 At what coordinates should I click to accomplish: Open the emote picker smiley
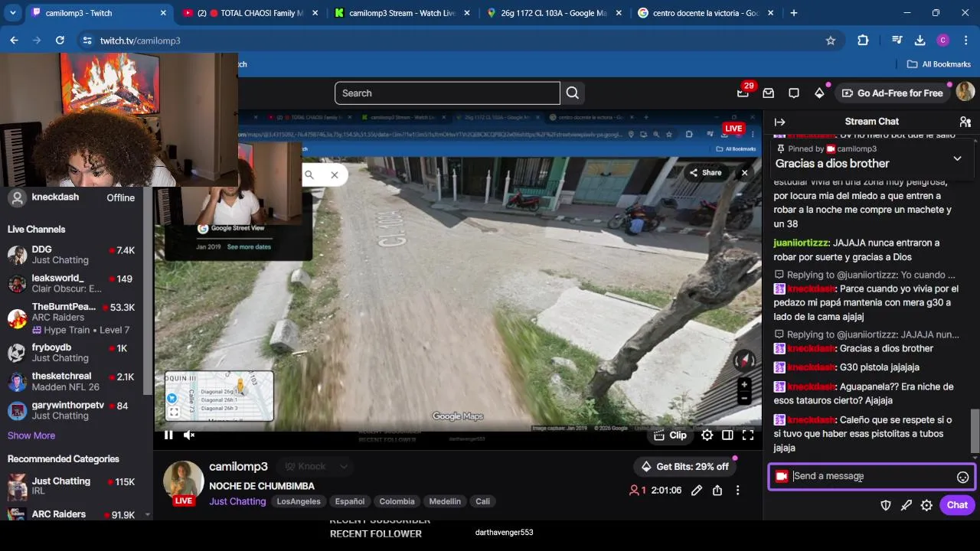(963, 477)
